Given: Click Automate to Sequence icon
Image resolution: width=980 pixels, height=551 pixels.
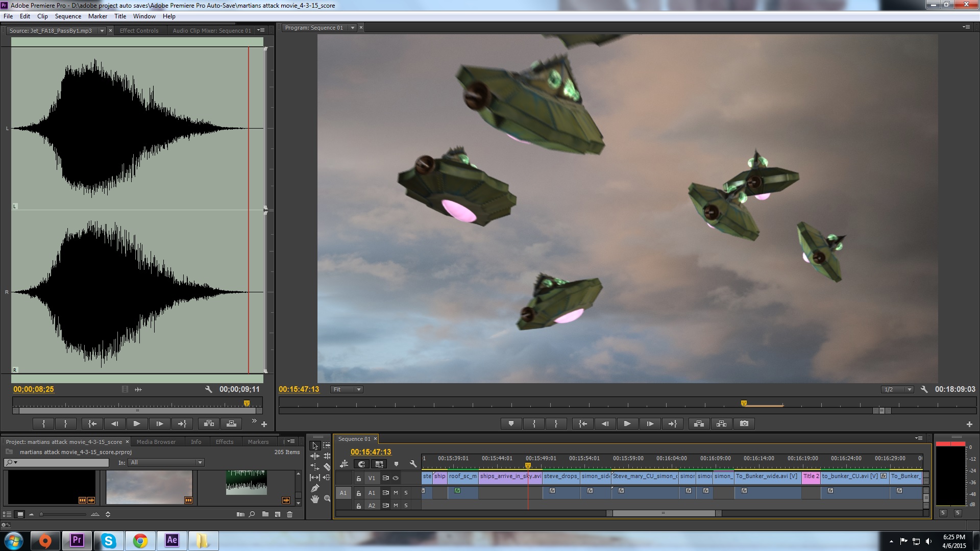Looking at the screenshot, I should (x=240, y=514).
